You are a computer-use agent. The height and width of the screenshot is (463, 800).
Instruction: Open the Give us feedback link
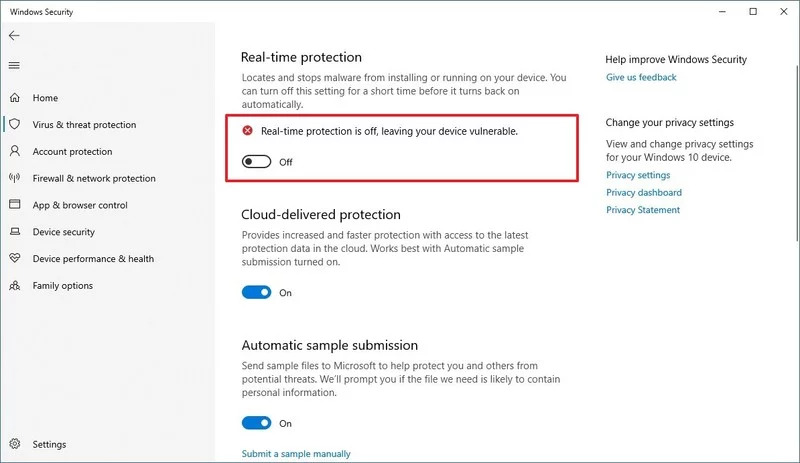641,77
